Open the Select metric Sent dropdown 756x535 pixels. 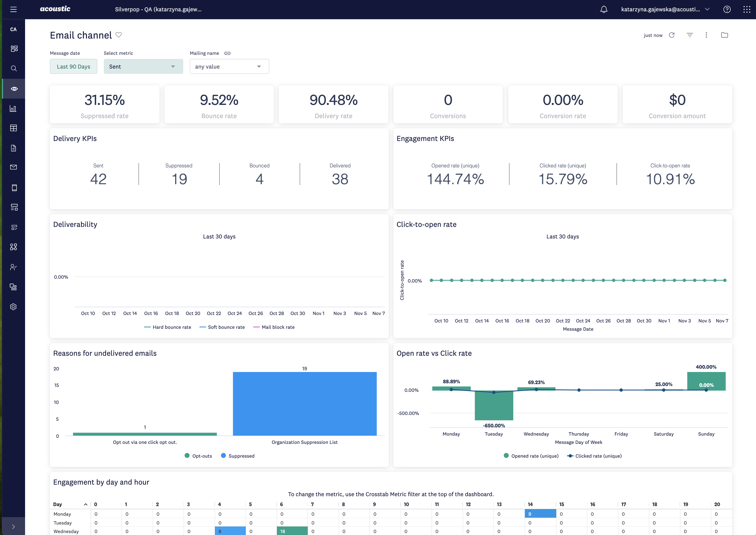click(x=143, y=67)
